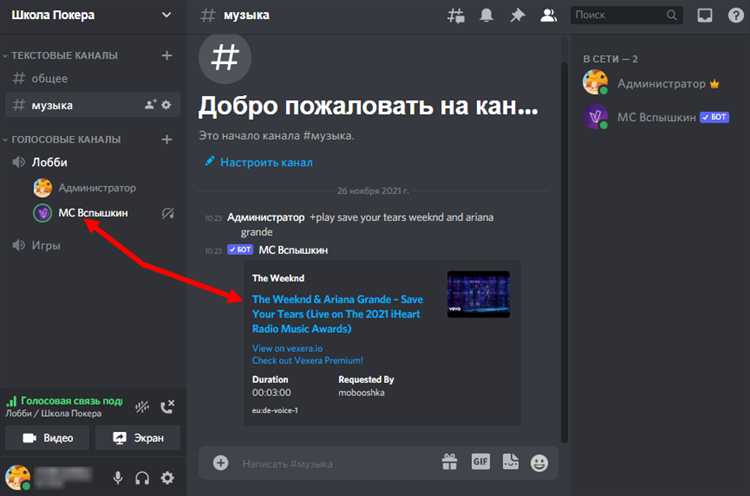
Task: Turn on camera with Видео button
Action: click(48, 438)
